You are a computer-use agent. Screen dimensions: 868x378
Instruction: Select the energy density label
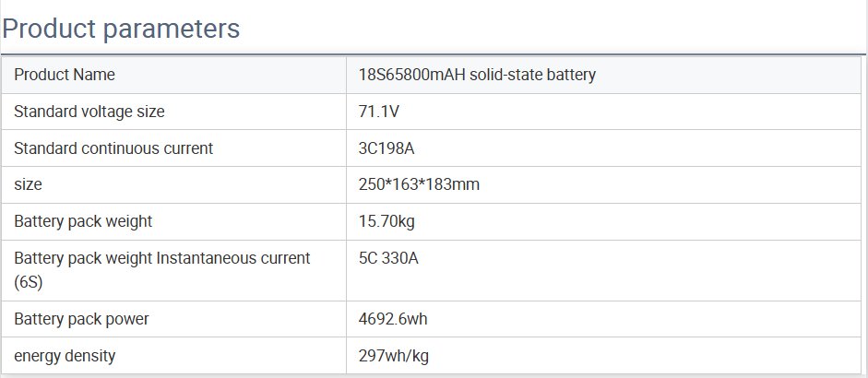(65, 355)
